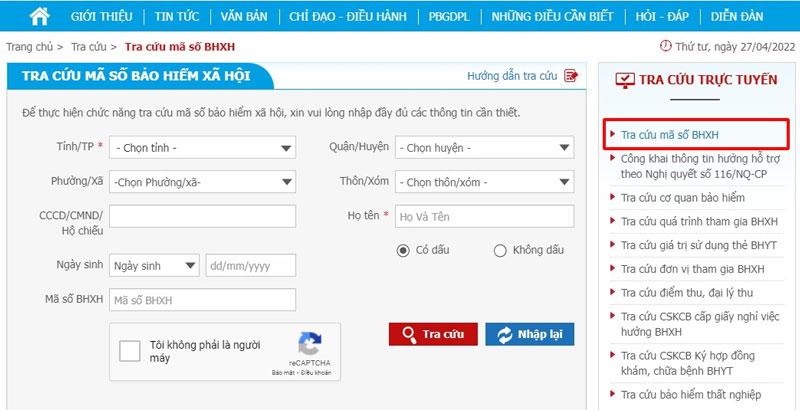Click the guide icon beside Hướng dẫn tra cứu
Viewport: 800px width, 410px height.
pyautogui.click(x=571, y=76)
